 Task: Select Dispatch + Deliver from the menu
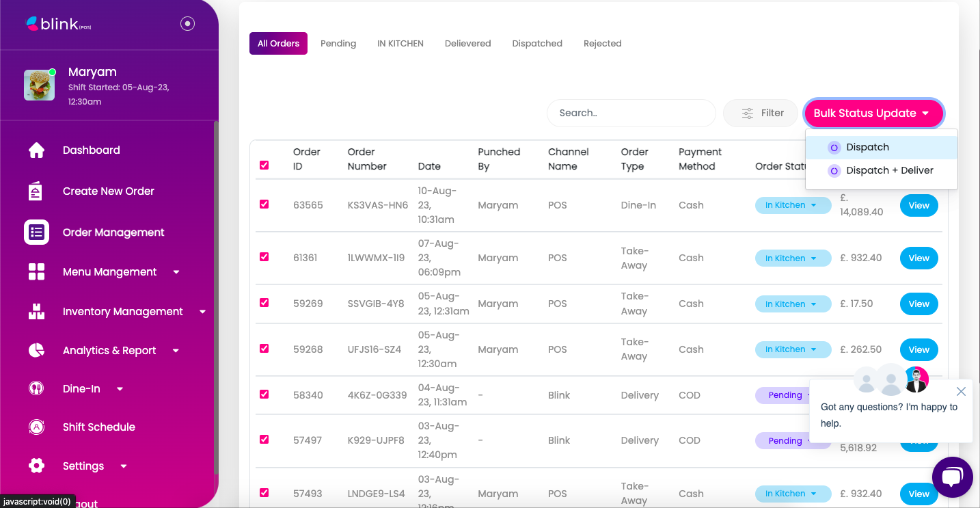click(889, 171)
